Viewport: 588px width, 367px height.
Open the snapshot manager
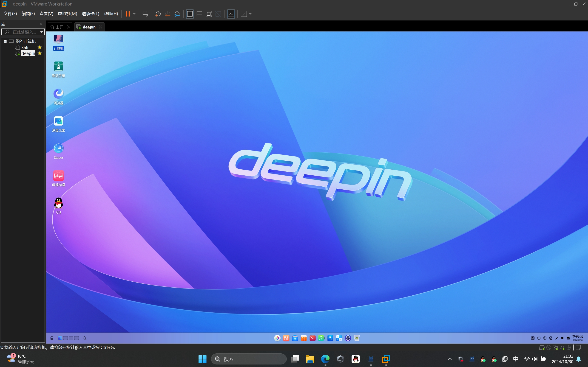pos(177,14)
